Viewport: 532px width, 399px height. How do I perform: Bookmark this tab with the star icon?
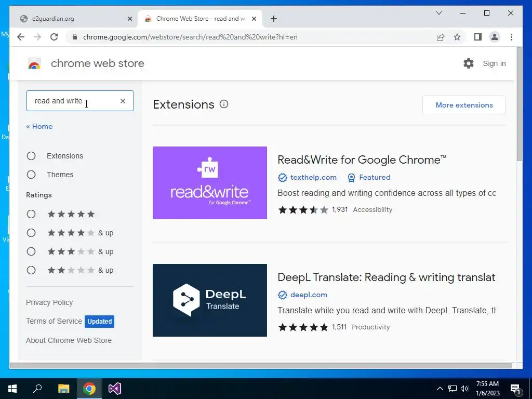point(457,37)
